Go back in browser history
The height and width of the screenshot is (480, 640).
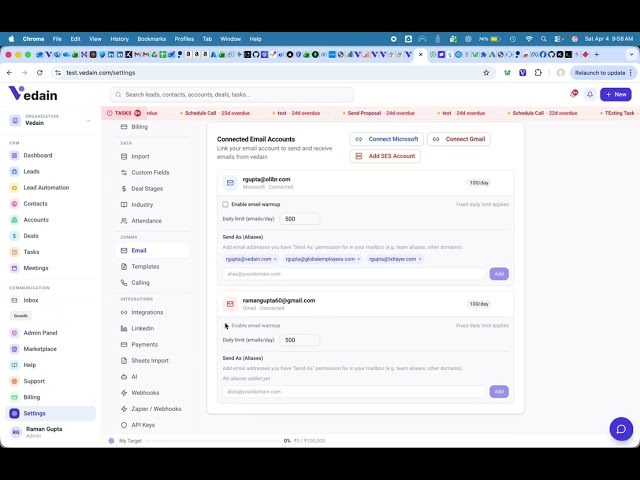click(9, 73)
